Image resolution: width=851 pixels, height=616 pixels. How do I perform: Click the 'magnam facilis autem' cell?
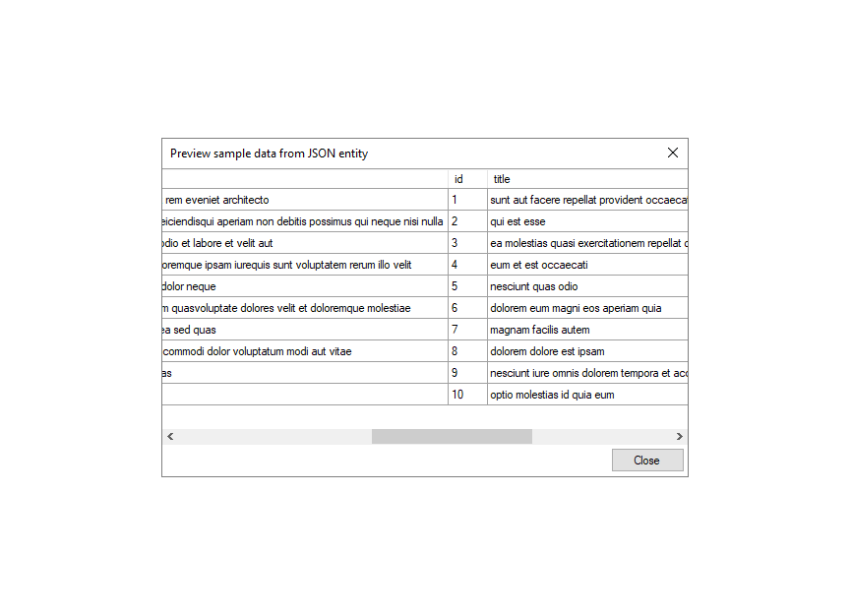(x=586, y=330)
